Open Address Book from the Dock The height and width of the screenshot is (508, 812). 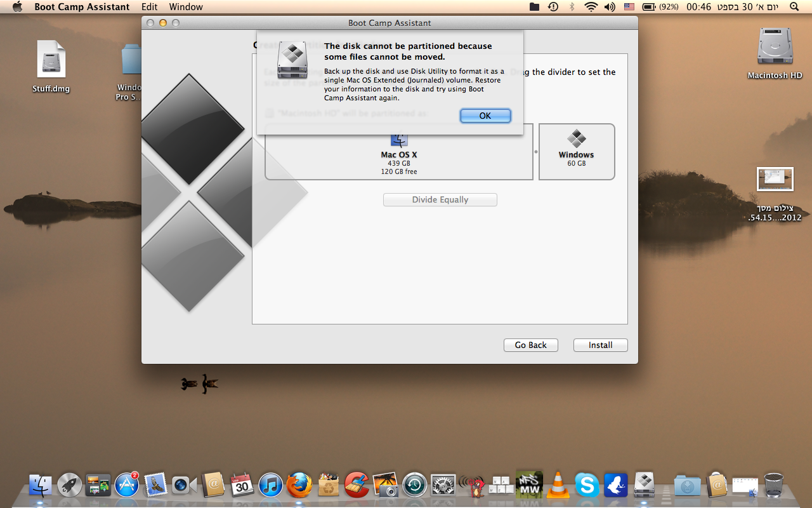(x=213, y=486)
